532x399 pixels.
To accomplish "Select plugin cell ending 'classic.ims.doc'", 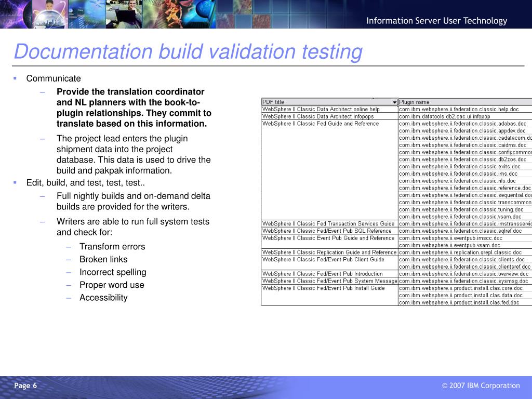I will (465, 174).
